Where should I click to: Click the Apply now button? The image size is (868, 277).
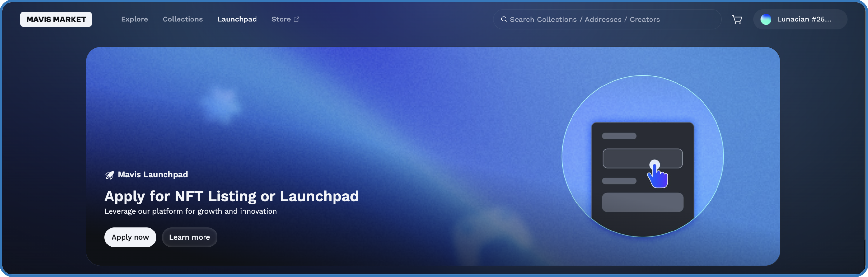point(130,237)
